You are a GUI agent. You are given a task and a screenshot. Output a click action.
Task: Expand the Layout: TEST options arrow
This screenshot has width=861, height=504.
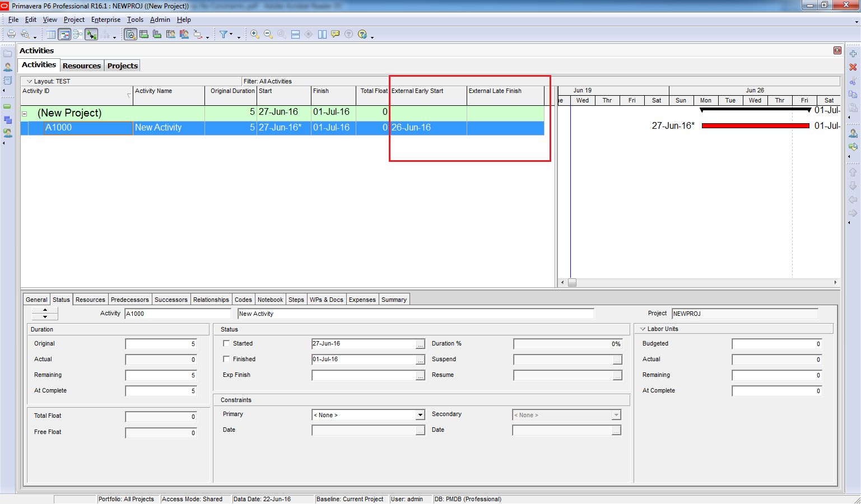pos(29,81)
